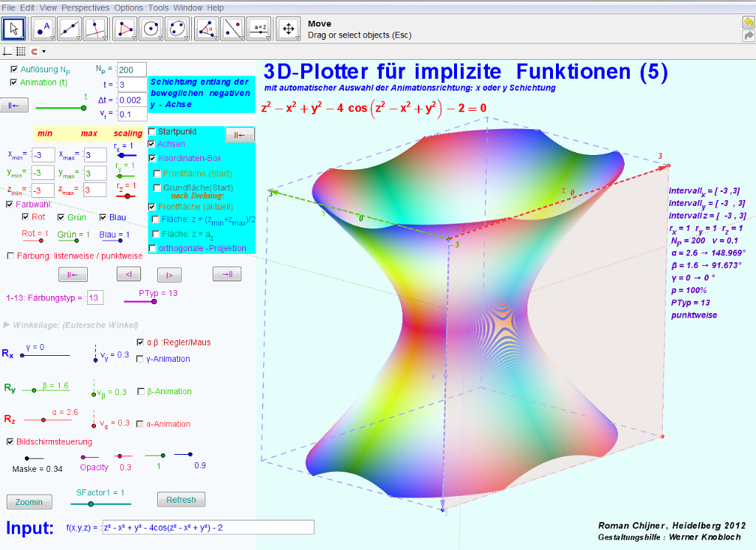This screenshot has height=550, width=756.
Task: Toggle the γ-Animation checkbox
Action: 140,359
